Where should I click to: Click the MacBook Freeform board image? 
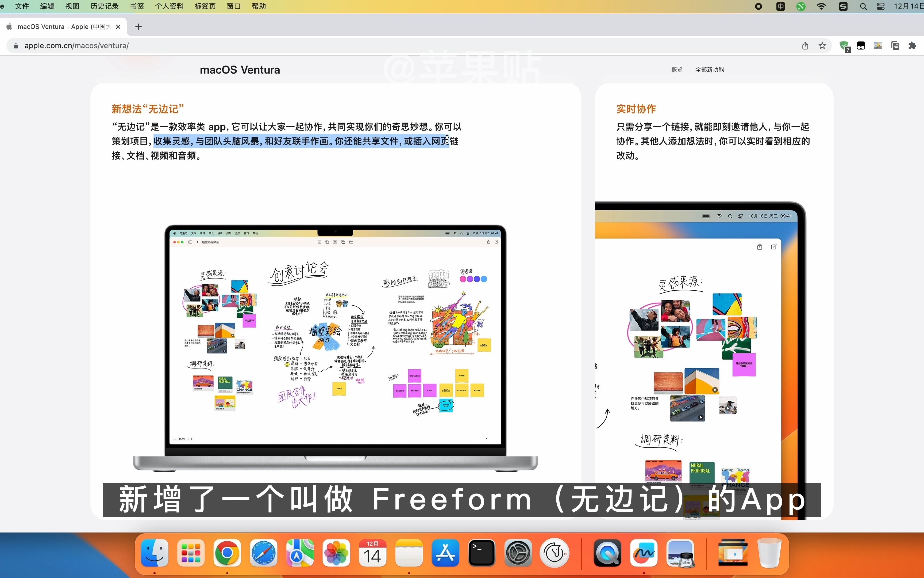click(335, 348)
